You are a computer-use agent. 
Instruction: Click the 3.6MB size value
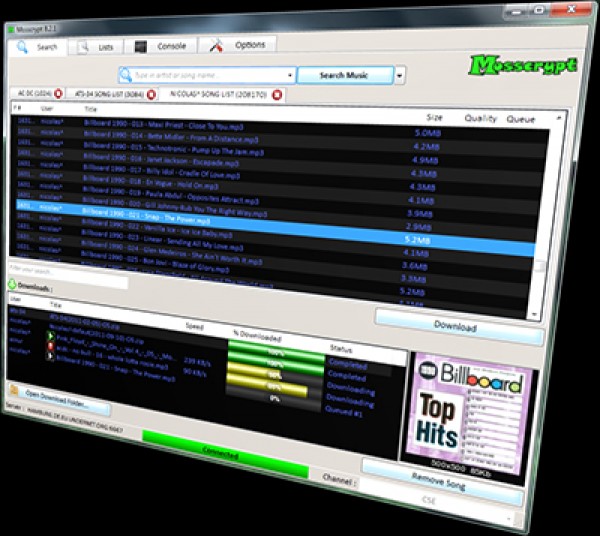pyautogui.click(x=414, y=266)
